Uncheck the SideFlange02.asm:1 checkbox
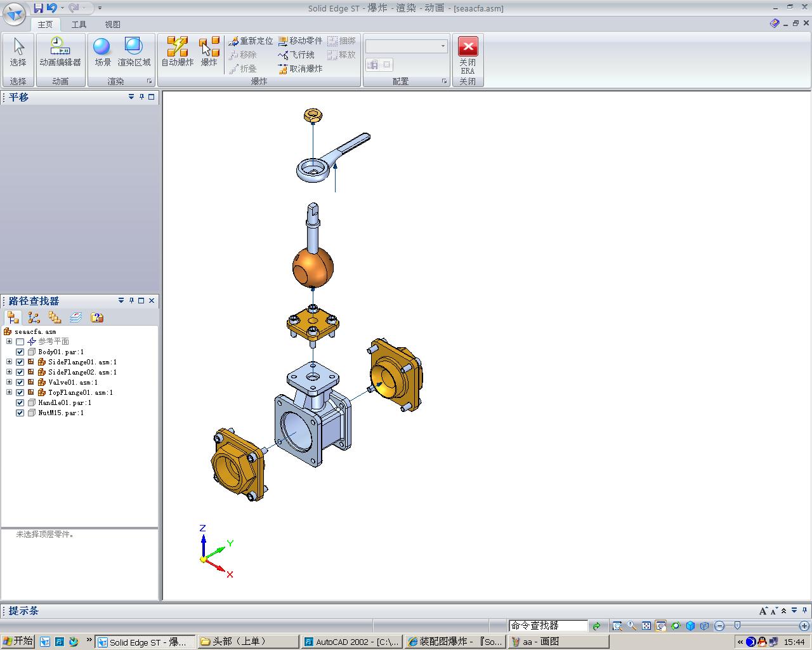 pyautogui.click(x=20, y=372)
